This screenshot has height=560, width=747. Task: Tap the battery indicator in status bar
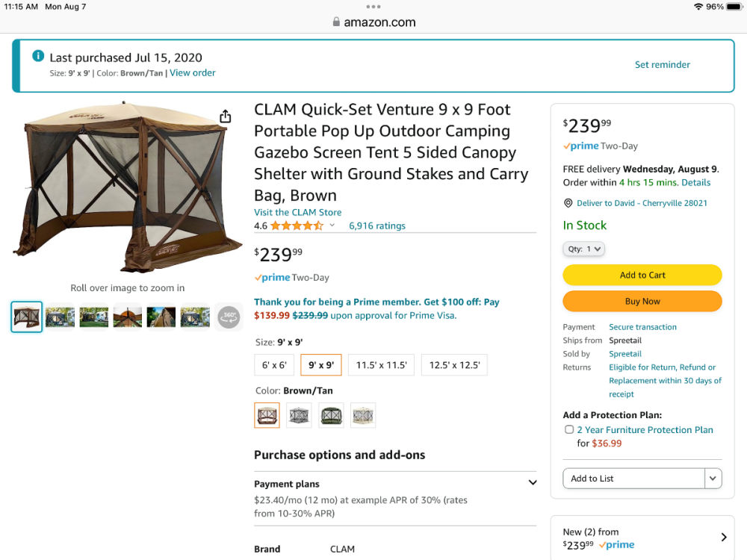[x=734, y=7]
